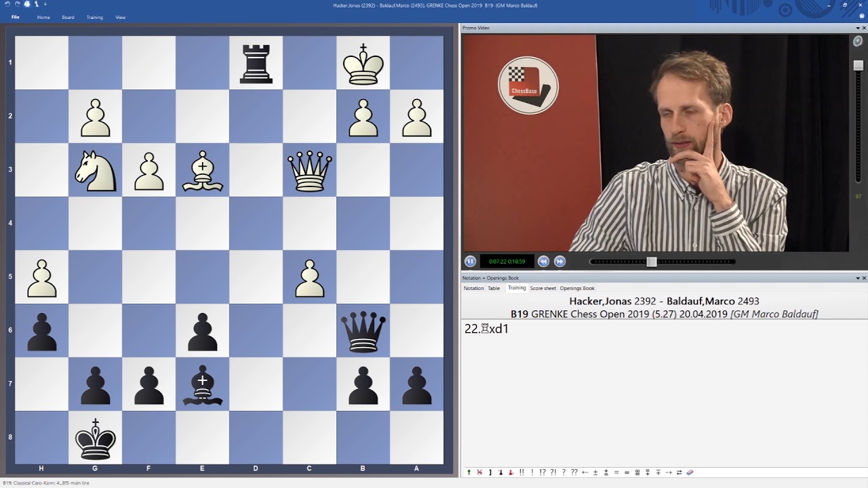Click the undo arrow in quick access toolbar
868x488 pixels.
(7, 4)
